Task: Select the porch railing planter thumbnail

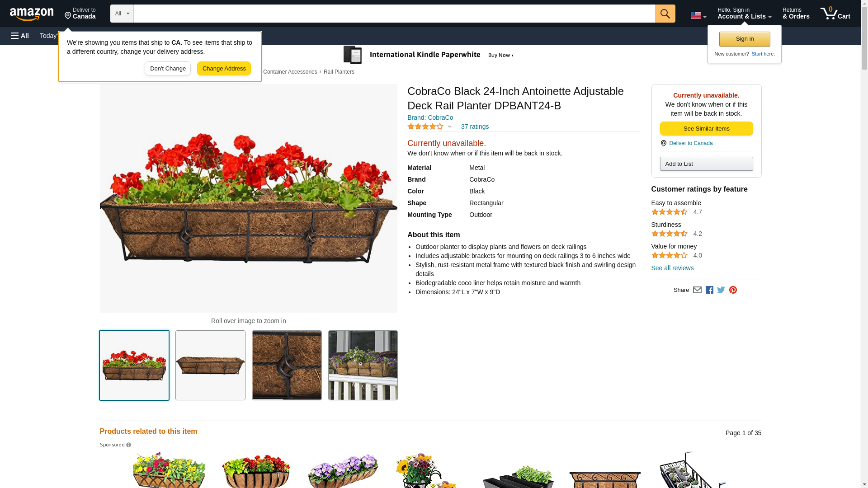Action: [363, 366]
